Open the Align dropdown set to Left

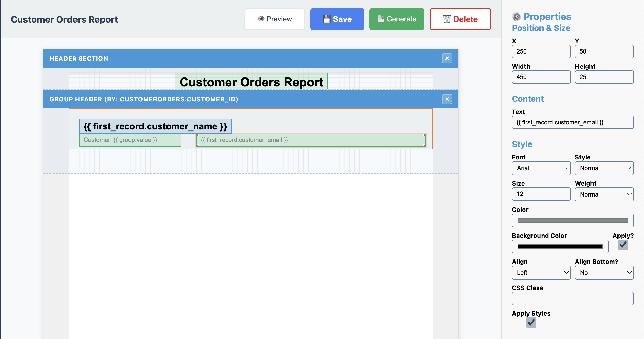[x=541, y=272]
